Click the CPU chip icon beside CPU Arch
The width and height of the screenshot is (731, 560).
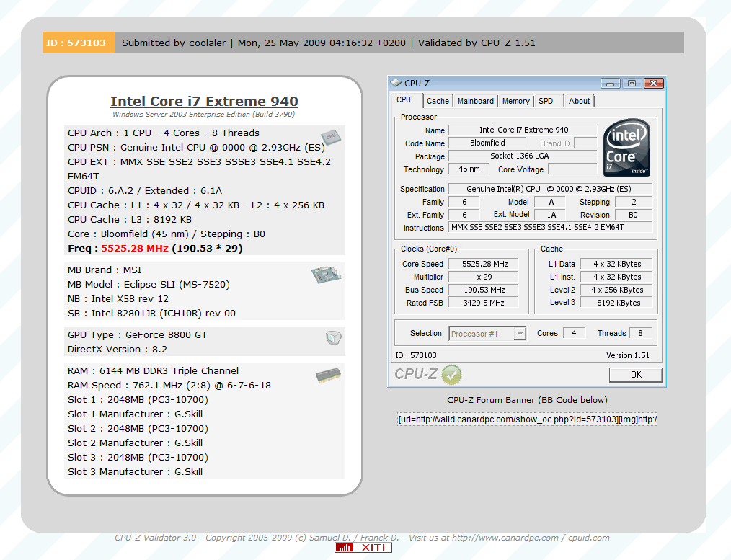[330, 137]
